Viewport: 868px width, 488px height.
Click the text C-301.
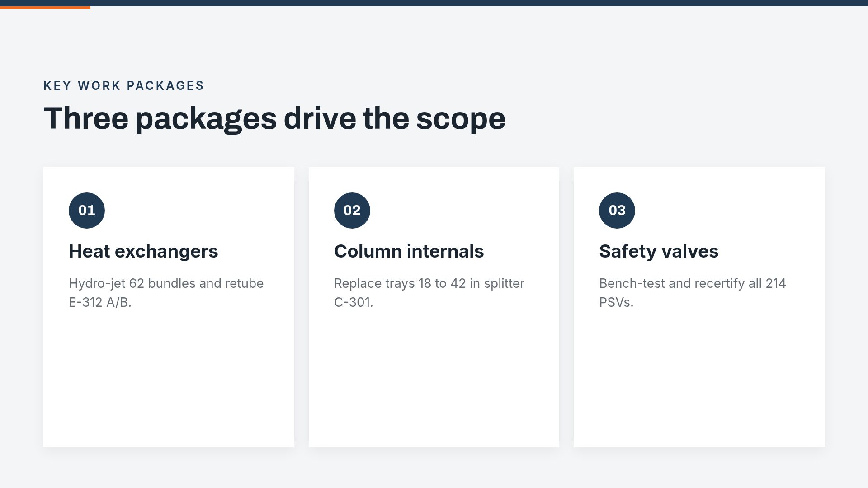point(354,302)
